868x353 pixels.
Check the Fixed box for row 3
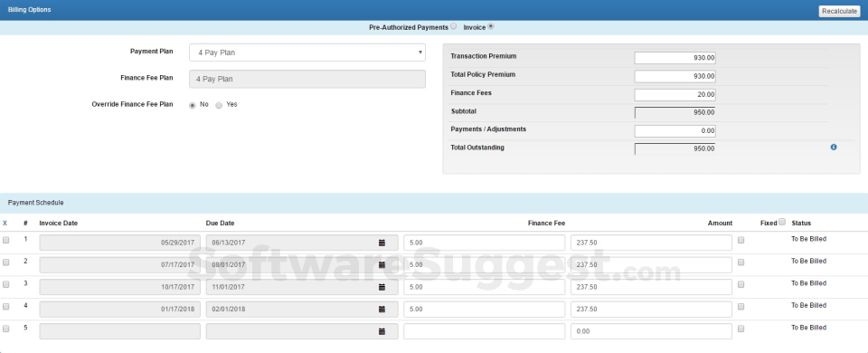point(741,284)
